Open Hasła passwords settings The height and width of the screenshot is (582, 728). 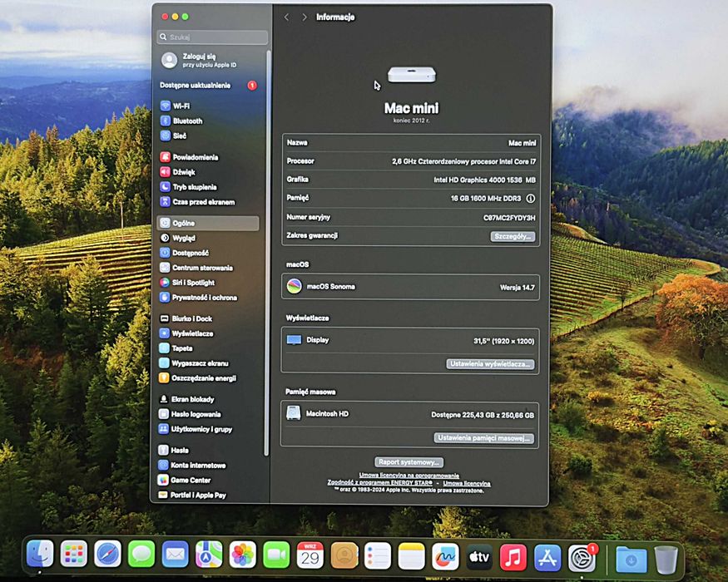(174, 450)
